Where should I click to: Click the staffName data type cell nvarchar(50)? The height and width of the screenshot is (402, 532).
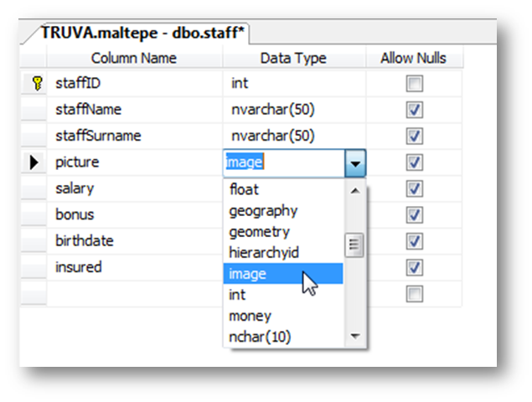(x=273, y=110)
